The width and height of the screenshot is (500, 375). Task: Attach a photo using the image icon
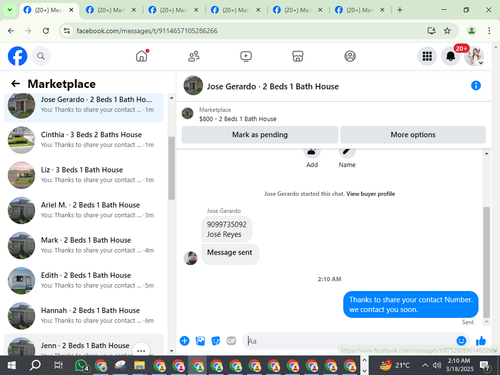(200, 341)
